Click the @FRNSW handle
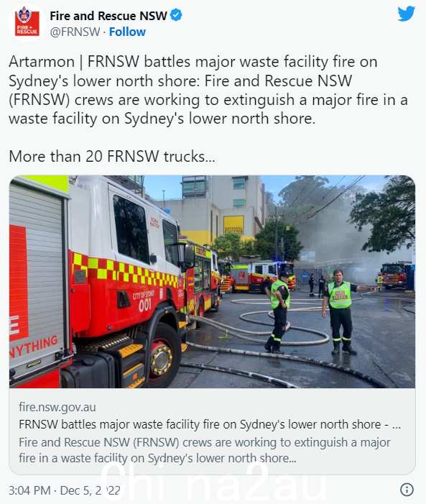The image size is (426, 504). [x=75, y=32]
